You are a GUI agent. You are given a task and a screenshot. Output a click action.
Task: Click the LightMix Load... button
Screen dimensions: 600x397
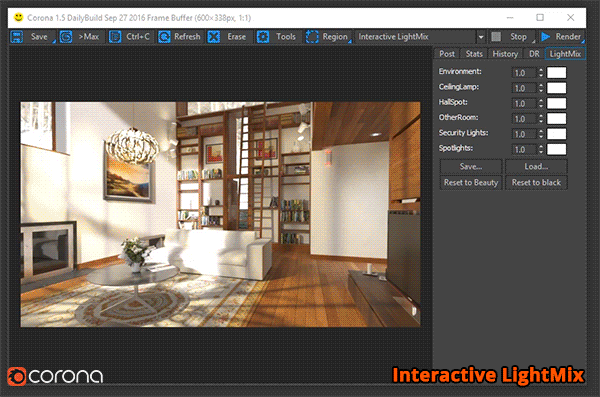[536, 167]
